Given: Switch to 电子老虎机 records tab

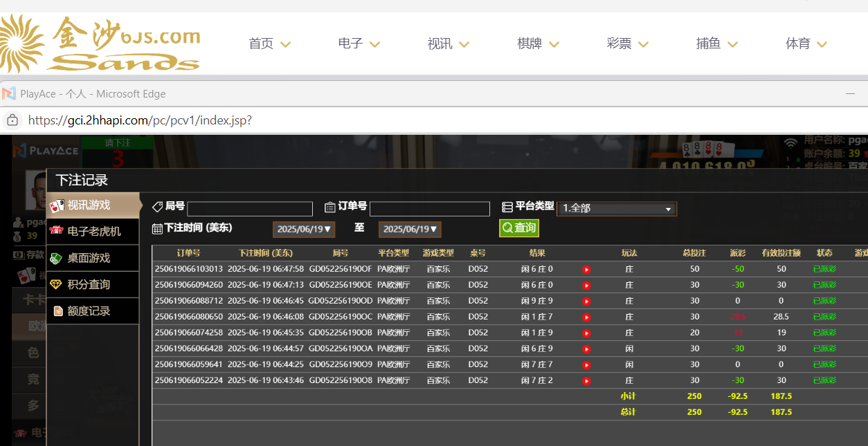Looking at the screenshot, I should pos(93,231).
